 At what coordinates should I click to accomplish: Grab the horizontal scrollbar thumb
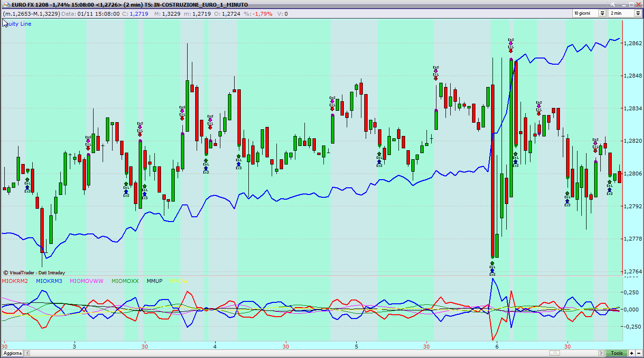tap(555, 353)
